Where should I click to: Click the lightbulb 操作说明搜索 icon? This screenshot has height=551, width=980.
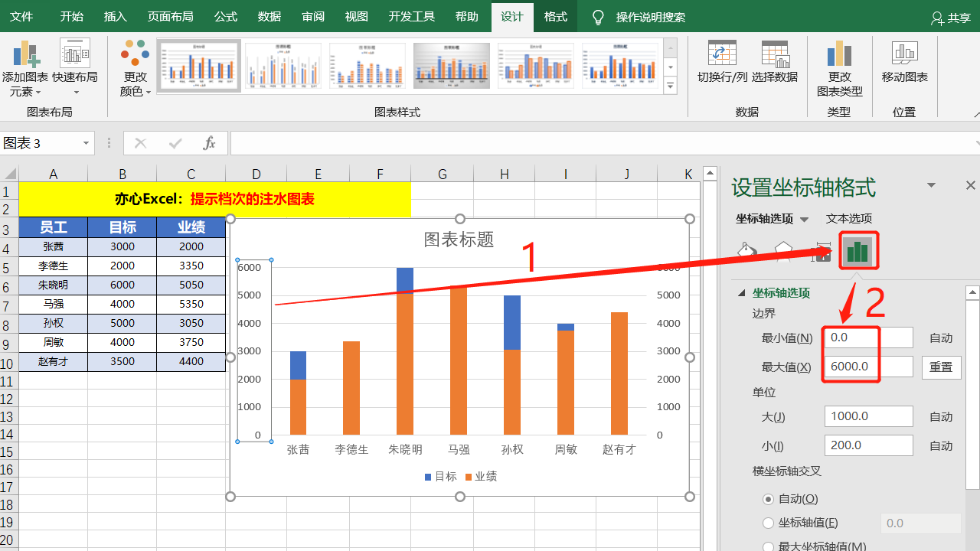point(599,17)
